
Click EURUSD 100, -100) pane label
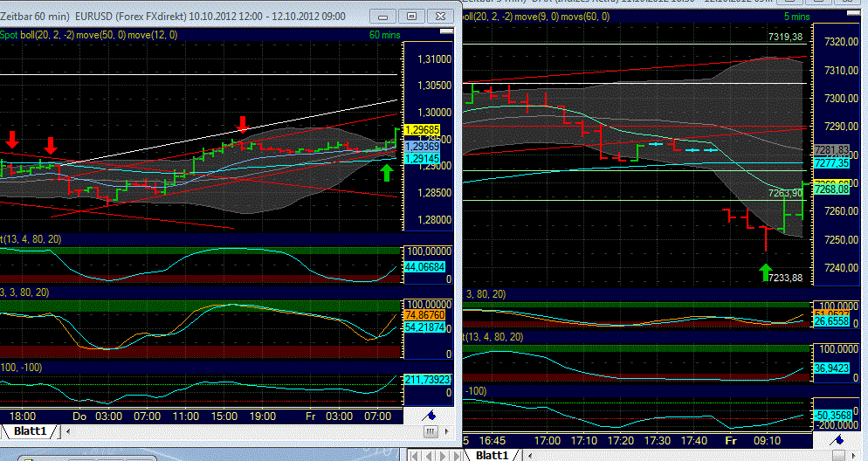pos(21,368)
